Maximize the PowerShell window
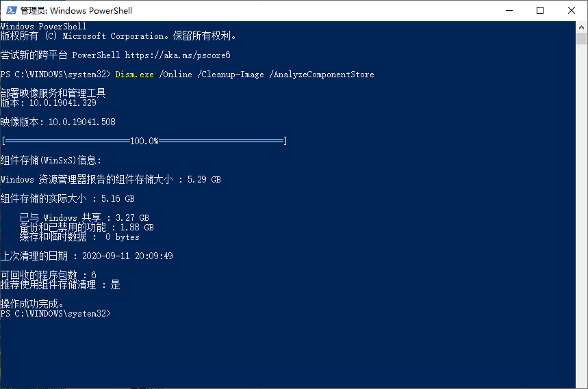This screenshot has height=389, width=588. coord(540,10)
